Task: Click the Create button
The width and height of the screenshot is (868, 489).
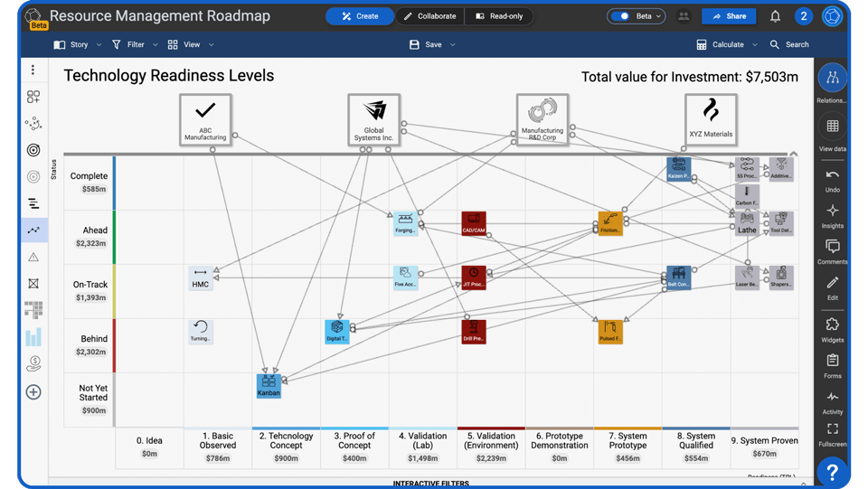Action: (359, 16)
